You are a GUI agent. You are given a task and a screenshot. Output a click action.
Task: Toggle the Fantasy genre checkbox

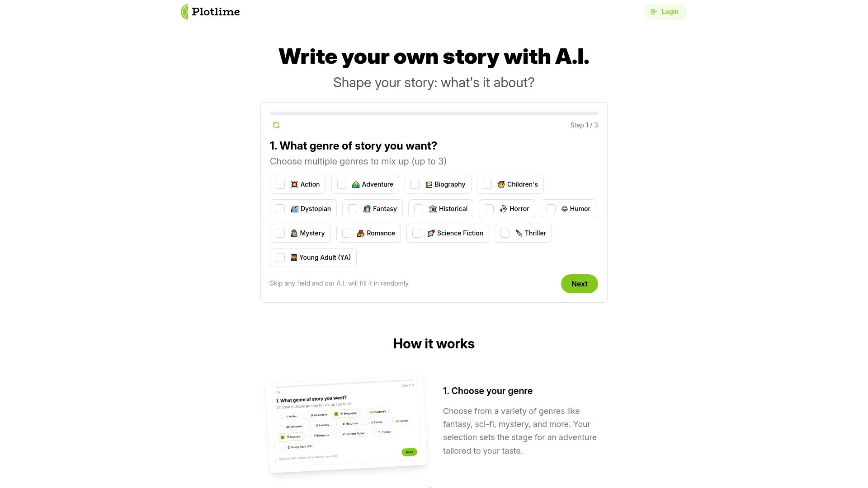click(x=352, y=209)
